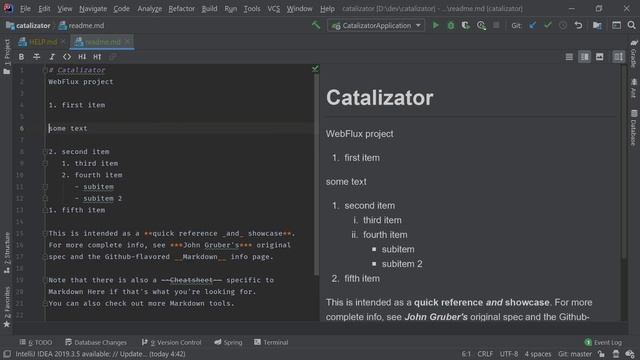Image resolution: width=640 pixels, height=360 pixels.
Task: Click the Run Anything window icon
Action: [616, 25]
